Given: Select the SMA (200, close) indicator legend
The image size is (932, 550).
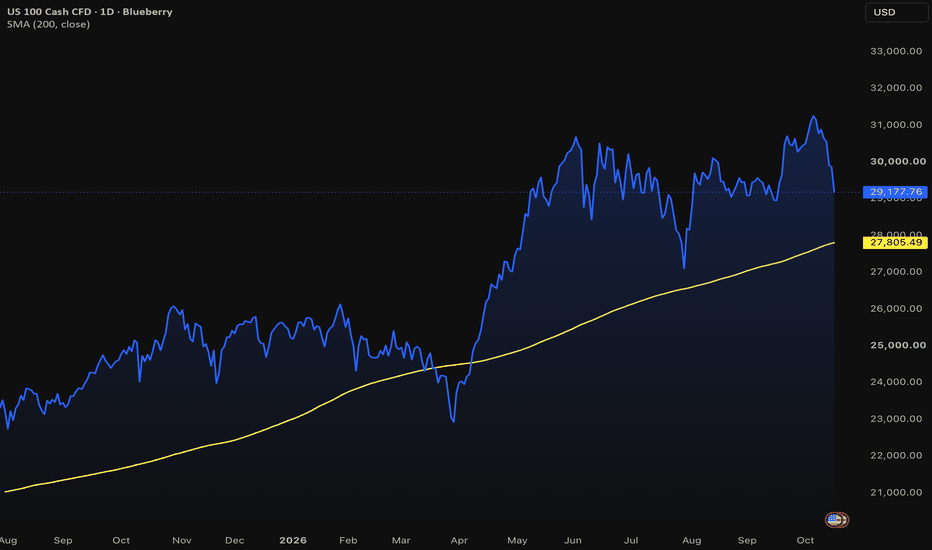Looking at the screenshot, I should click(48, 24).
